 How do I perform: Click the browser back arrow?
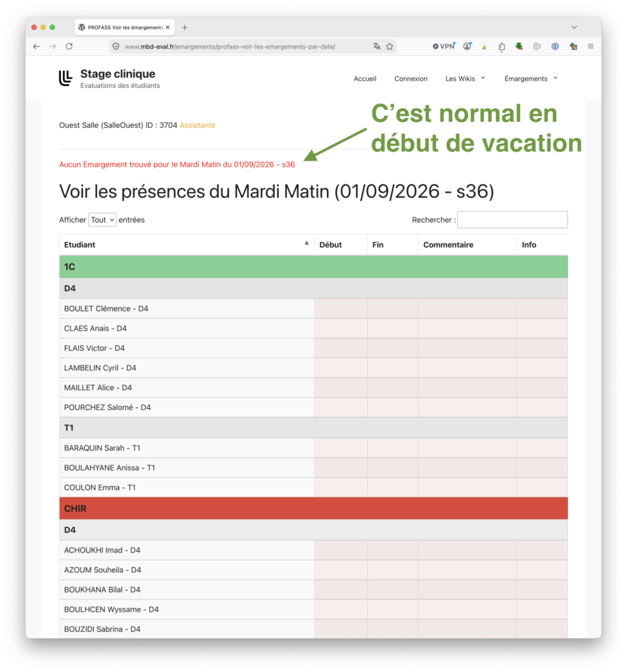click(x=37, y=47)
